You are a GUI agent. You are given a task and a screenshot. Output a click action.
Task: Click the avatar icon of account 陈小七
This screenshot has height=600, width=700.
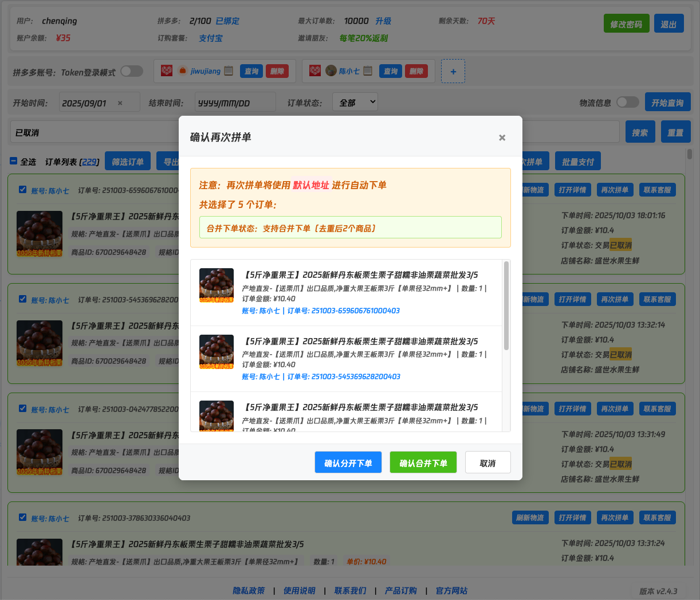click(x=331, y=70)
